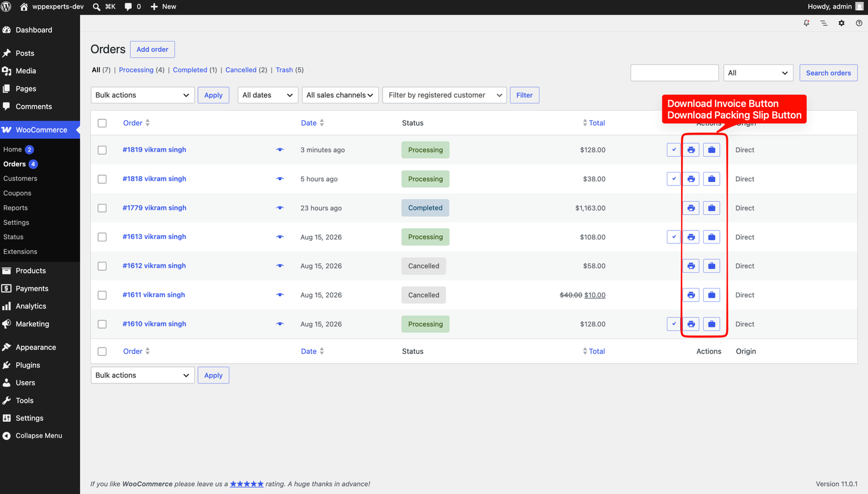Tick the checkbox for order #1779
The image size is (868, 494).
tap(102, 208)
